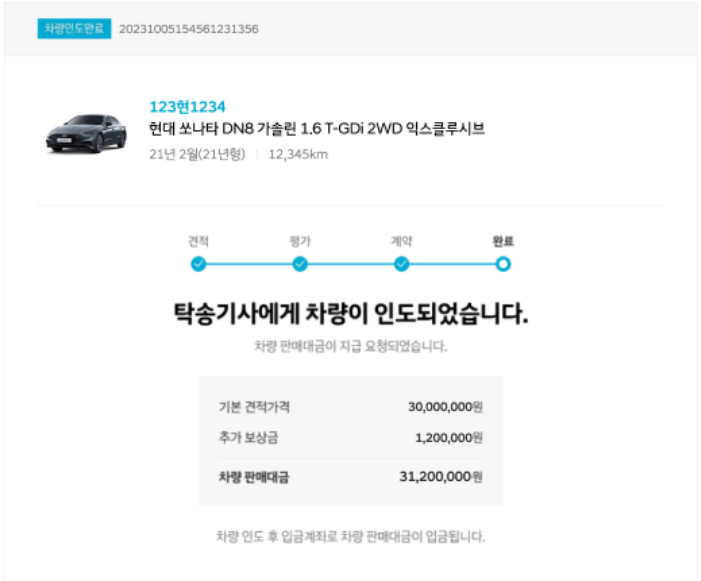This screenshot has height=581, width=701.
Task: Select the 31,200,000원 total amount
Action: coord(441,477)
